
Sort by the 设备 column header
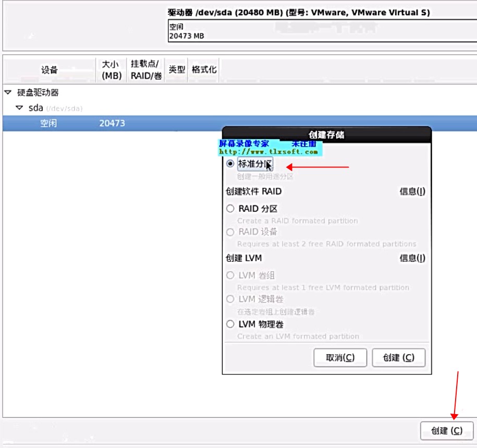tap(50, 70)
